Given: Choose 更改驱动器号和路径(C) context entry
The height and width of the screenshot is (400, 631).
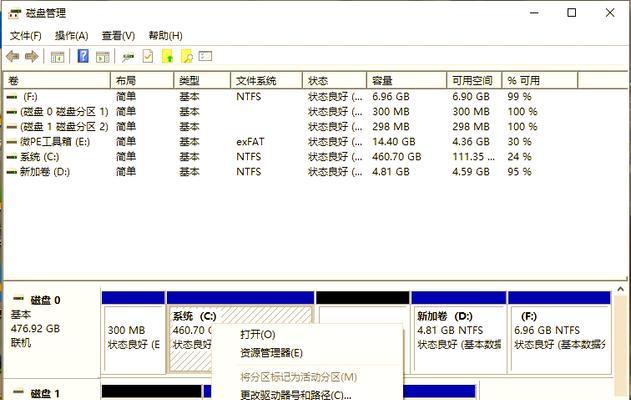Looking at the screenshot, I should click(x=296, y=394).
